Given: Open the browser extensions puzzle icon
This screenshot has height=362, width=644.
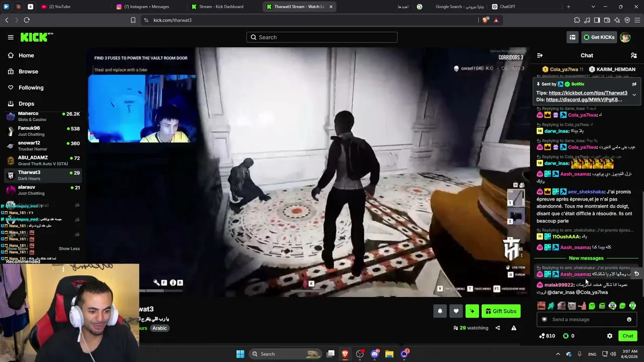Looking at the screenshot, I should 577,20.
